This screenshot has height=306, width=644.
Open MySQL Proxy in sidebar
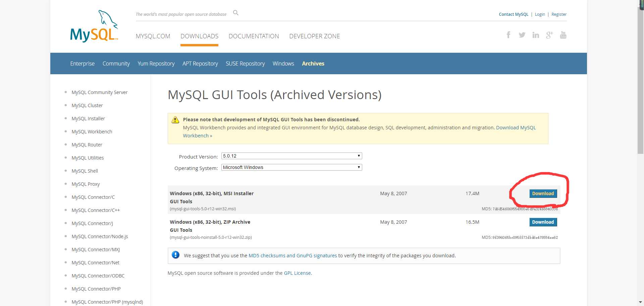coord(86,184)
